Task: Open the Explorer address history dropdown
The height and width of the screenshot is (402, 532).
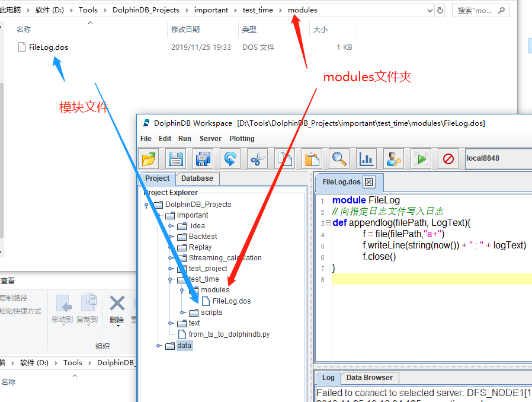Action: 430,11
